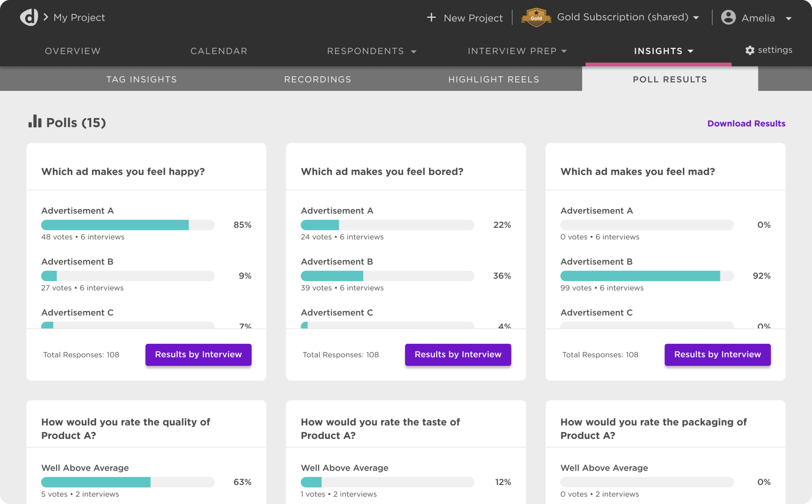The image size is (812, 504).
Task: Click the plus icon for New Project
Action: click(431, 17)
